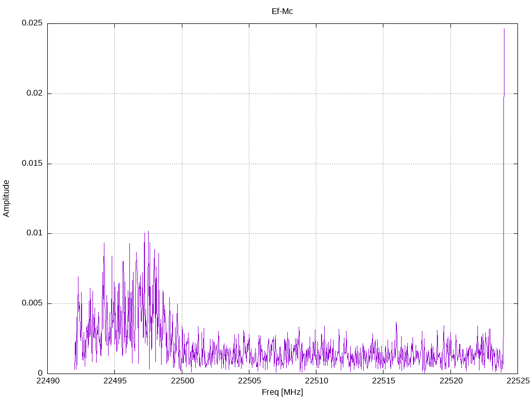Viewport: 532px width, 399px height.
Task: Click the 22520 x-axis tick label
Action: click(450, 381)
